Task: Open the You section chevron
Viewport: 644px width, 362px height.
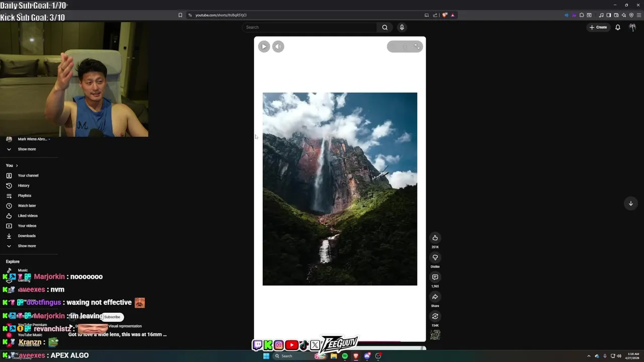Action: click(17, 165)
